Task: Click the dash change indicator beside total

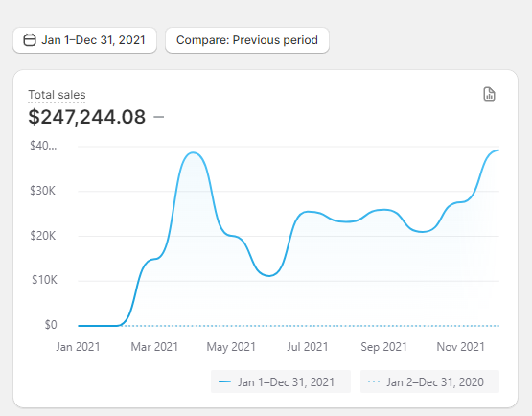Action: click(159, 117)
